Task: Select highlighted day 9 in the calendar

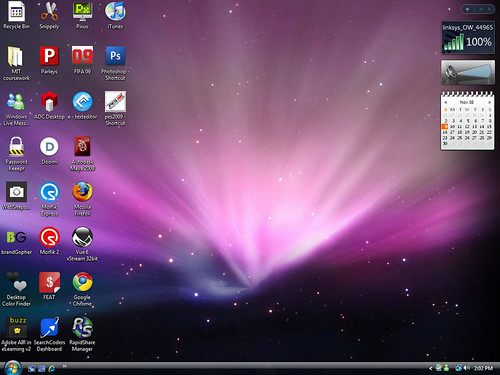Action: [445, 127]
